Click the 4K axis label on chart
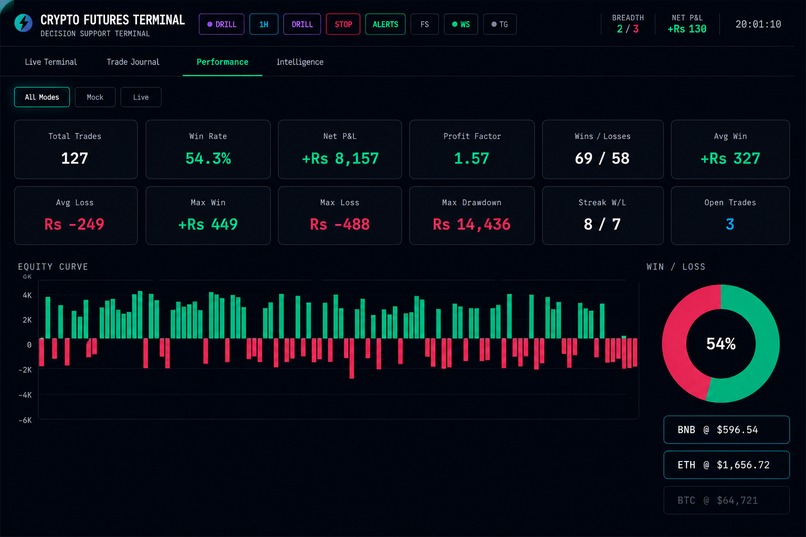Image resolution: width=806 pixels, height=537 pixels. (27, 295)
